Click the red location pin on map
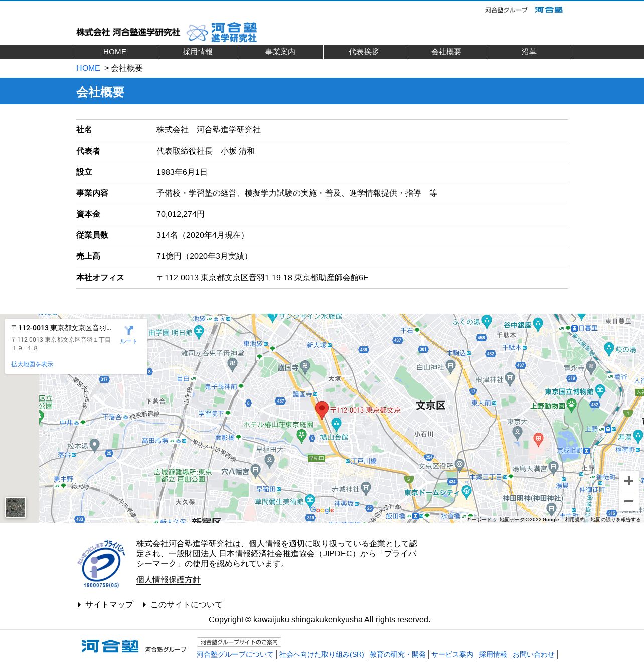 point(321,410)
